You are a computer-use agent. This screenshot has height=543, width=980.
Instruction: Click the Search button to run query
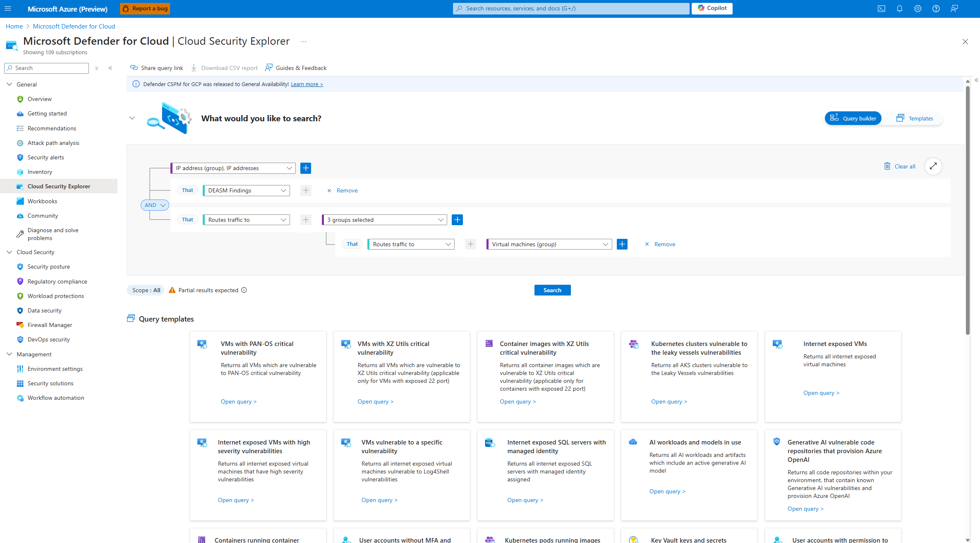click(x=552, y=290)
